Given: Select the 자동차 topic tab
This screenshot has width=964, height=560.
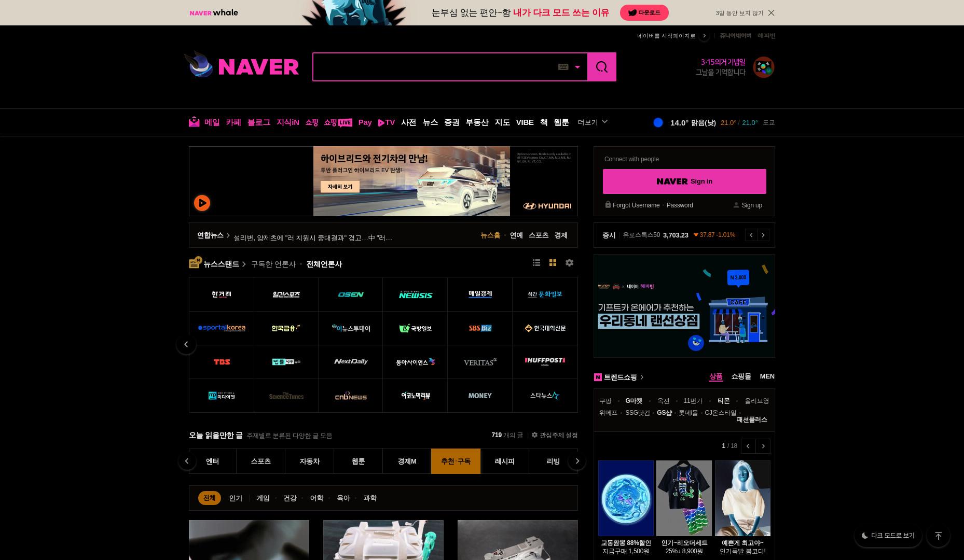Looking at the screenshot, I should tap(310, 461).
